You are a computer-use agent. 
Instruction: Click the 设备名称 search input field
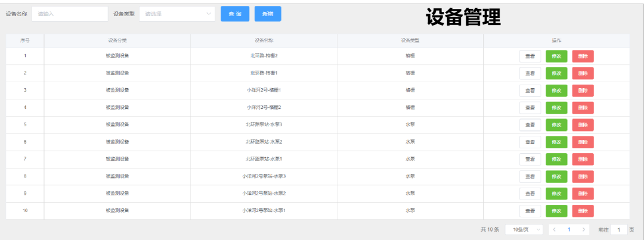coord(69,14)
